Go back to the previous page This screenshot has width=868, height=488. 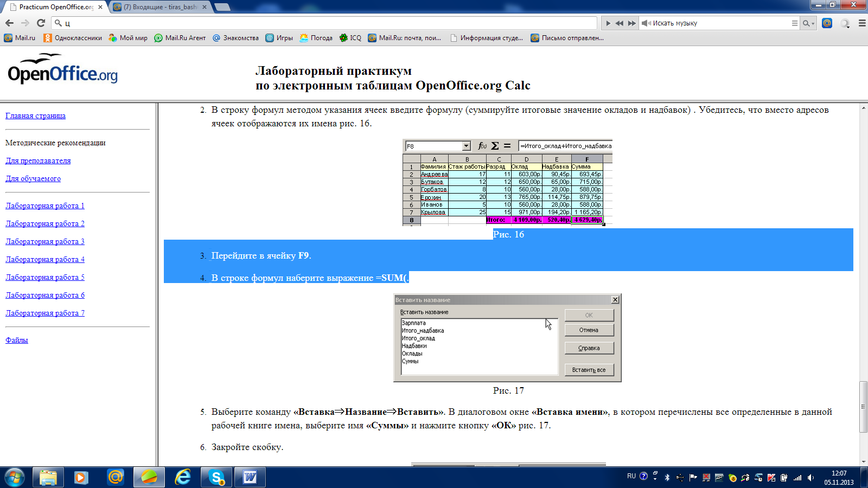click(9, 23)
